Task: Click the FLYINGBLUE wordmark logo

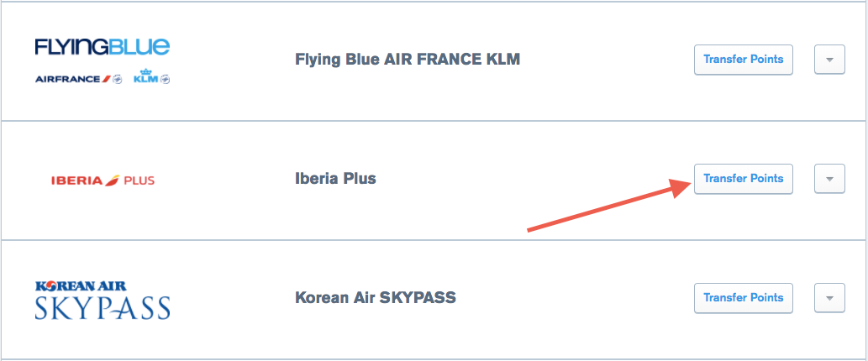Action: click(102, 46)
